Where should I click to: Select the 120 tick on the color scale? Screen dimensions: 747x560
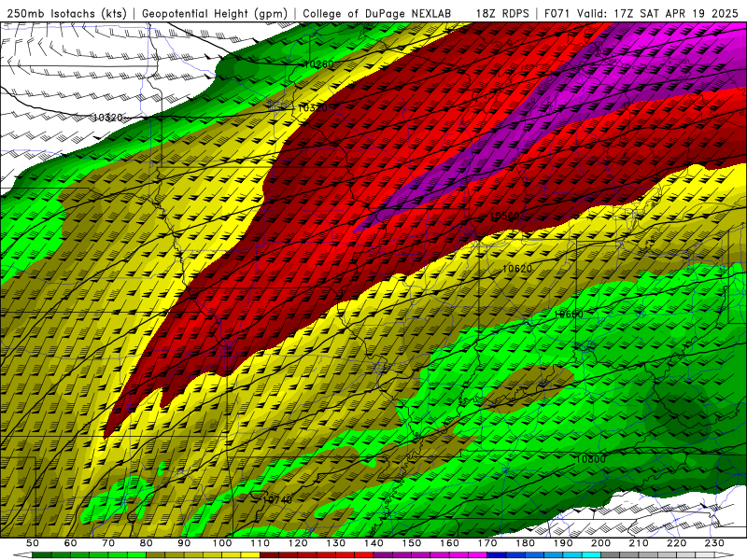click(x=298, y=543)
